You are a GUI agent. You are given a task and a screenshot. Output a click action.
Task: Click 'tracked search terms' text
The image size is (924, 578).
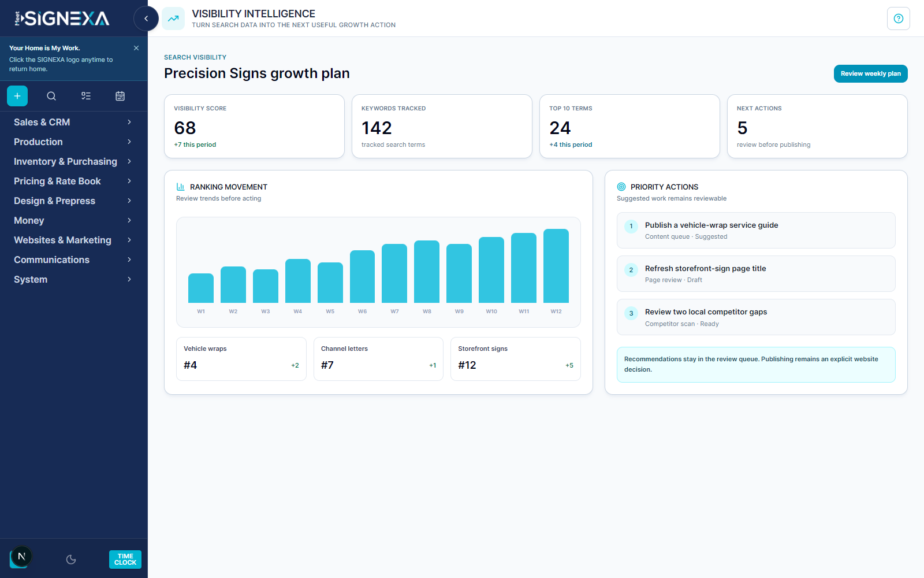point(393,144)
